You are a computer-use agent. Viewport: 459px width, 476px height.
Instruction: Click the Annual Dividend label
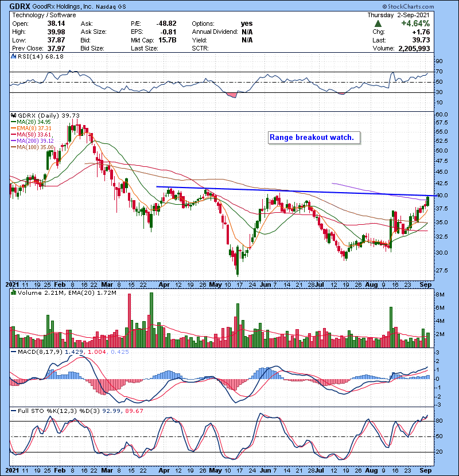click(215, 32)
